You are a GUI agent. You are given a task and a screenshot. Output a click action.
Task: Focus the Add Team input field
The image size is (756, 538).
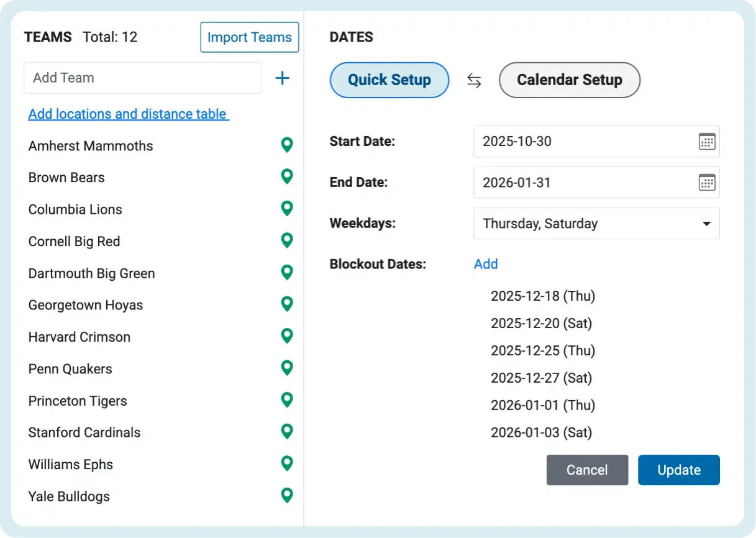click(x=143, y=78)
